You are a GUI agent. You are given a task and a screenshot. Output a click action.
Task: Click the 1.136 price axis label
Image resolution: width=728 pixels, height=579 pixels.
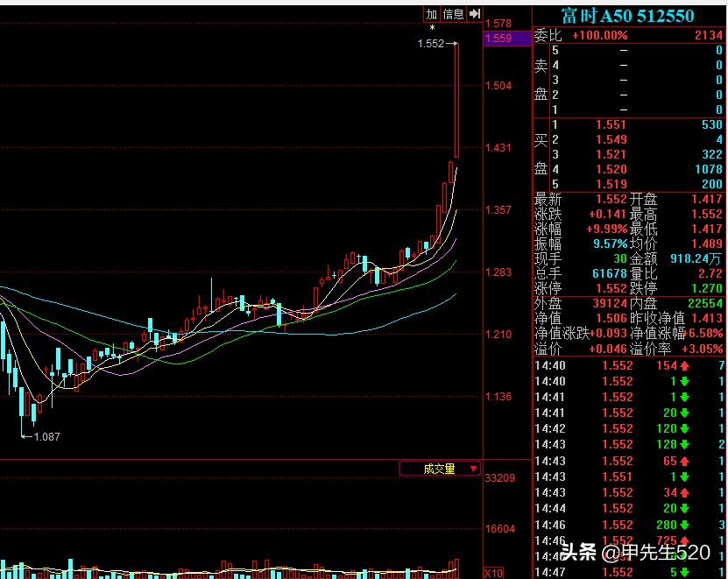(498, 397)
